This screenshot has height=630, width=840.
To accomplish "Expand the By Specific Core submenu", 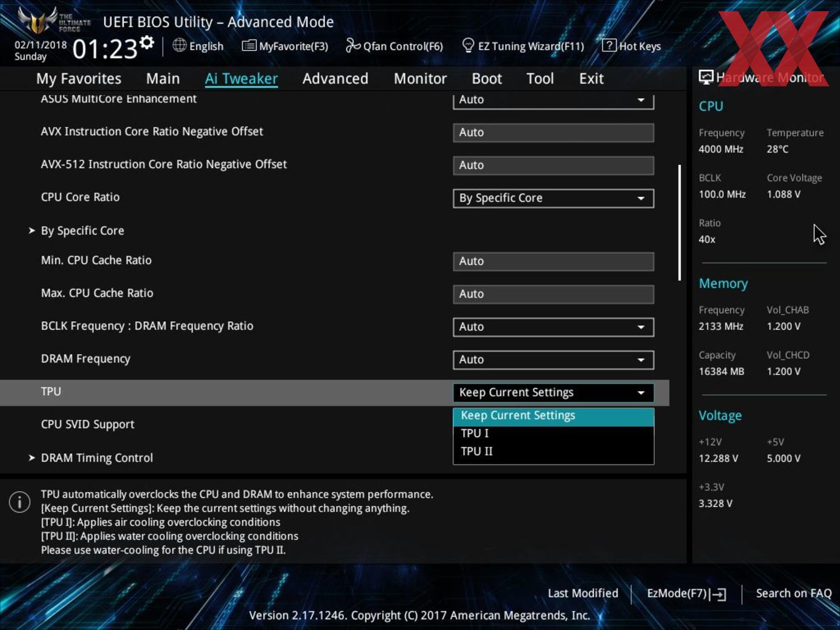I will tap(83, 230).
